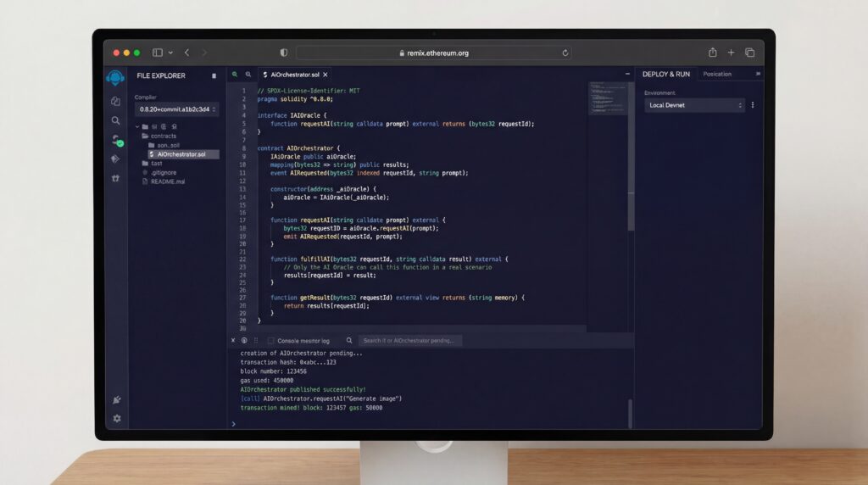The image size is (868, 485).
Task: Click the text 'transaction hash: 0xabc...123'
Action: 288,362
